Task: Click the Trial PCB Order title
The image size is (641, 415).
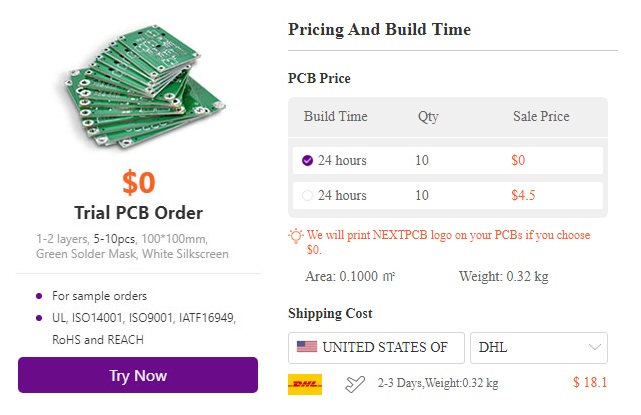Action: (x=138, y=212)
